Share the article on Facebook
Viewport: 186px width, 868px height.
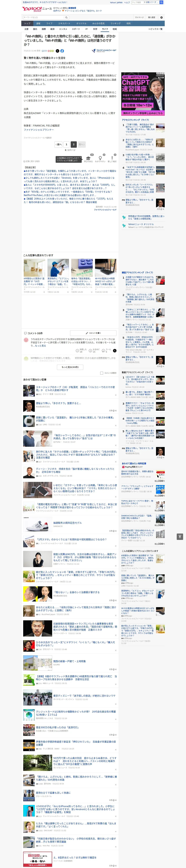(62, 51)
